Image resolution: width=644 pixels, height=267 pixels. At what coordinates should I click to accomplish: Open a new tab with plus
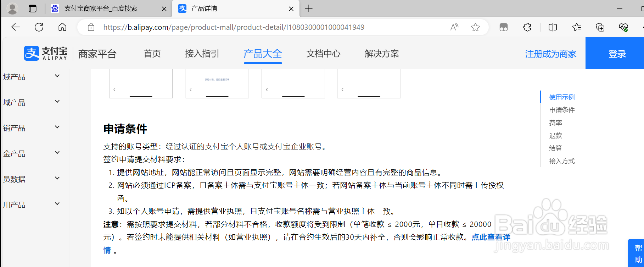coord(309,9)
